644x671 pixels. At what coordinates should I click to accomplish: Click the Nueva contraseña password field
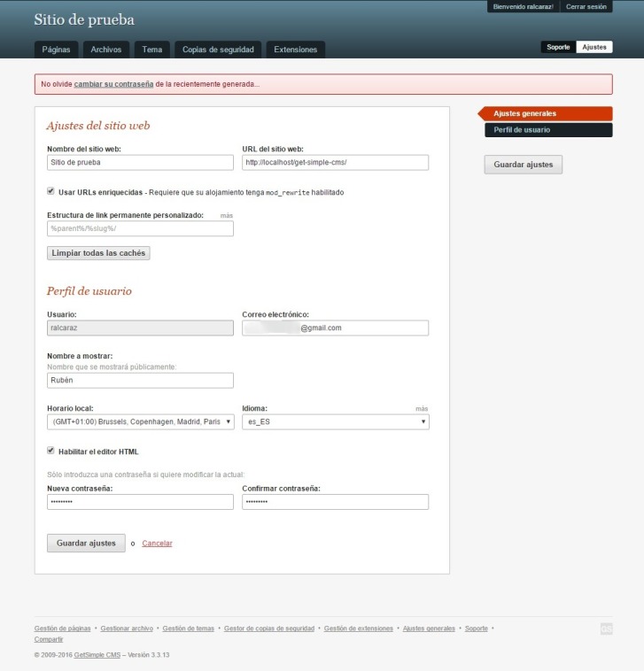(x=140, y=502)
